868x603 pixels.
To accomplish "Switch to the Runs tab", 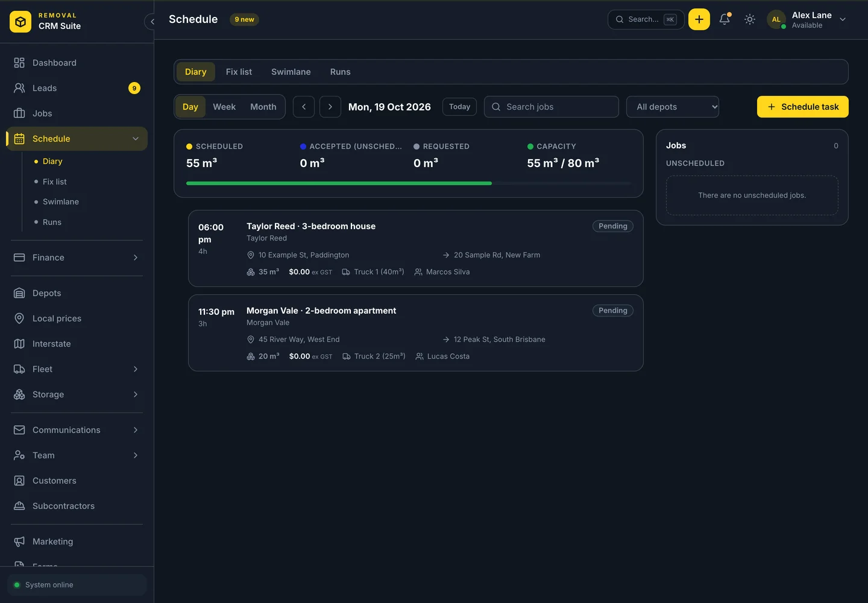I will click(x=341, y=72).
